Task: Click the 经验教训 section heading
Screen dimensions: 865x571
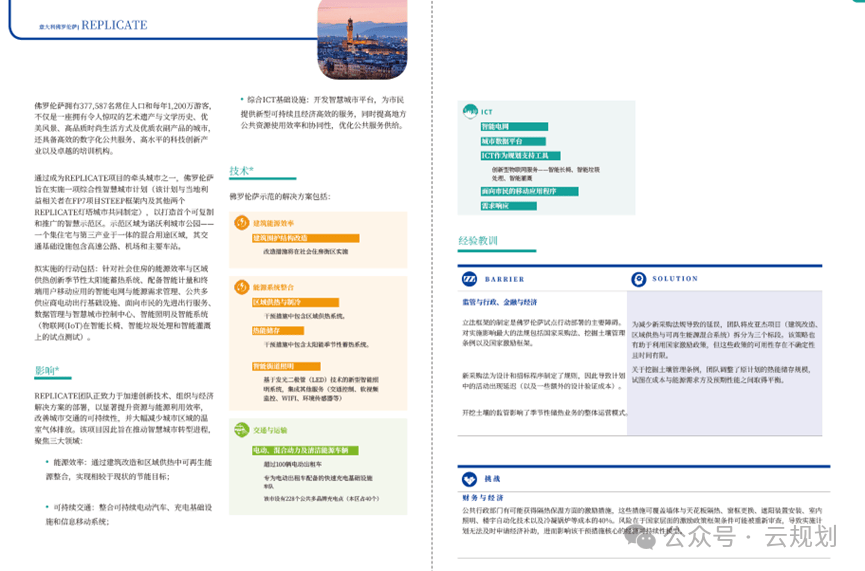Action: pos(477,241)
